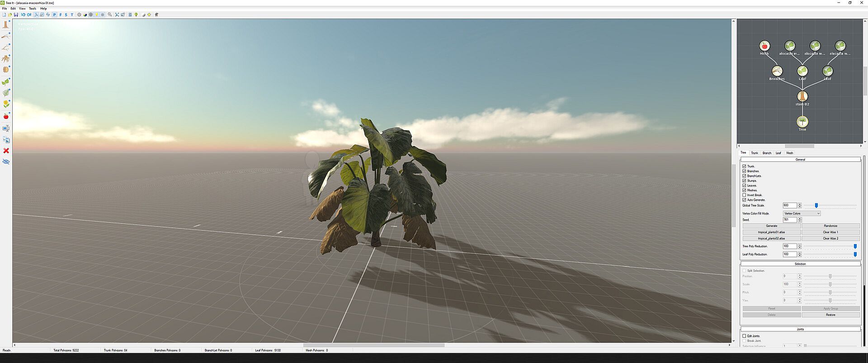Screen dimensions: 868x363
Task: Enable the Invert Break checkbox
Action: point(744,195)
